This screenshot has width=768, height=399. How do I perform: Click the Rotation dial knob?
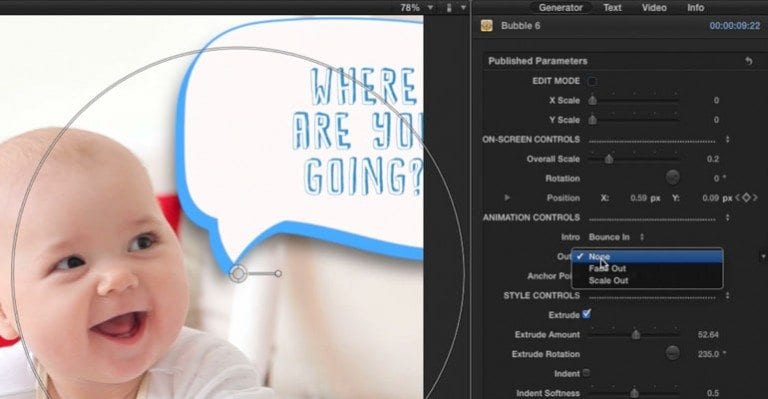[x=672, y=178]
